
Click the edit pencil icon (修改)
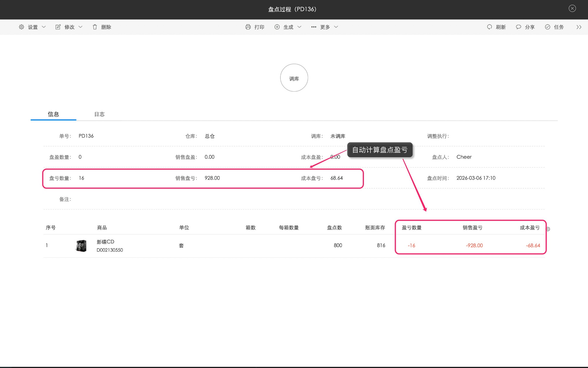tap(58, 27)
